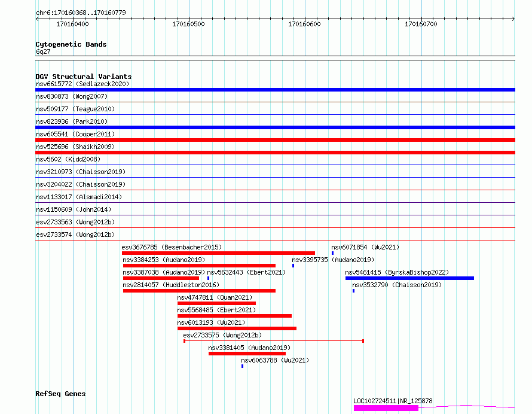Click small blue marker under nsv3395735
The width and height of the screenshot is (532, 414).
293,266
